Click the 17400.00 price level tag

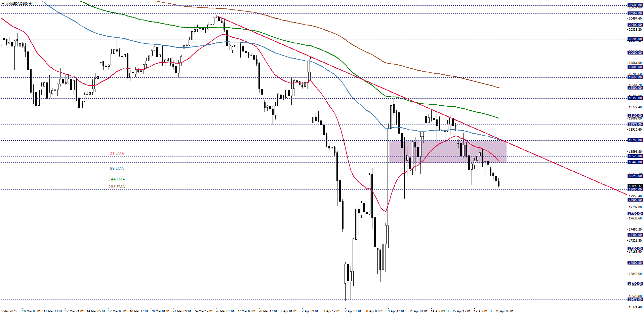[x=635, y=235]
